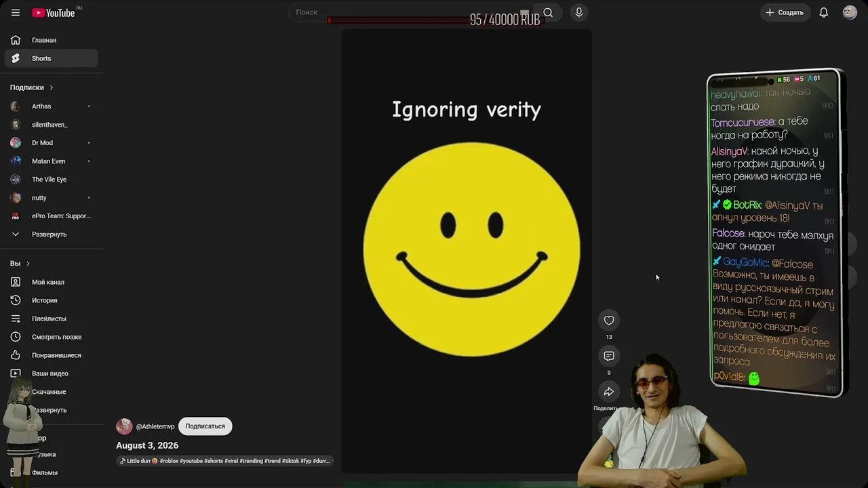Click the Создать button
This screenshot has width=868, height=488.
click(785, 12)
